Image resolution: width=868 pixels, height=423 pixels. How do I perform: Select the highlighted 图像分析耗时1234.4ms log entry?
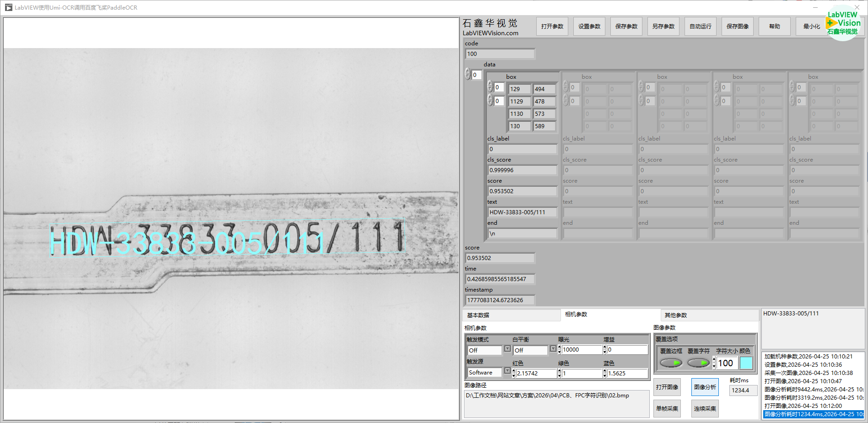(813, 414)
